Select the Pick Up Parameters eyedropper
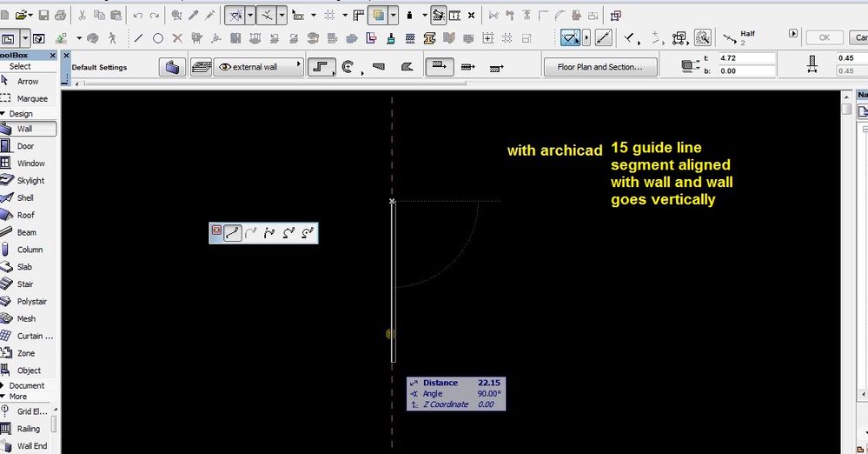Screen dimensions: 868x454 coord(193,16)
